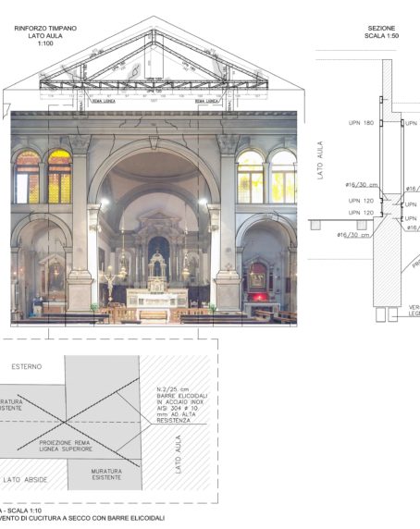
Task: Click vertical LATO AULA label near section
Action: [x=320, y=160]
